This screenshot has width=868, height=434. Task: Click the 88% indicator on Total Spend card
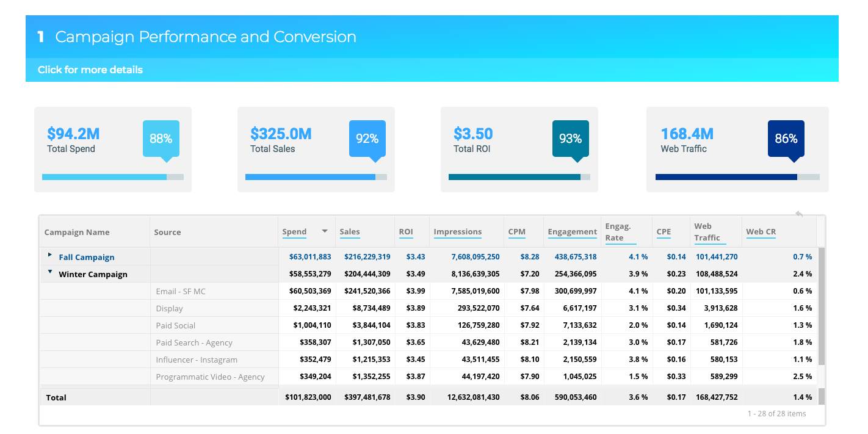coord(161,139)
